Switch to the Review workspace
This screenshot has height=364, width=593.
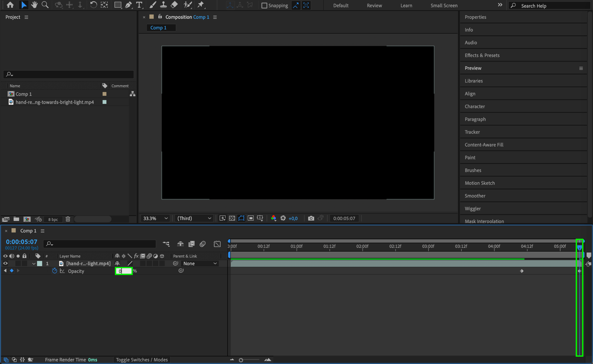pos(374,6)
